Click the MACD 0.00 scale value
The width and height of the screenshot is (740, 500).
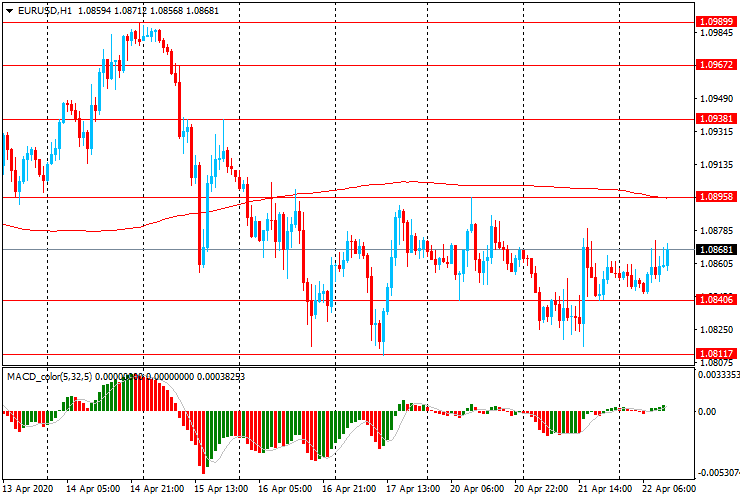pyautogui.click(x=706, y=412)
